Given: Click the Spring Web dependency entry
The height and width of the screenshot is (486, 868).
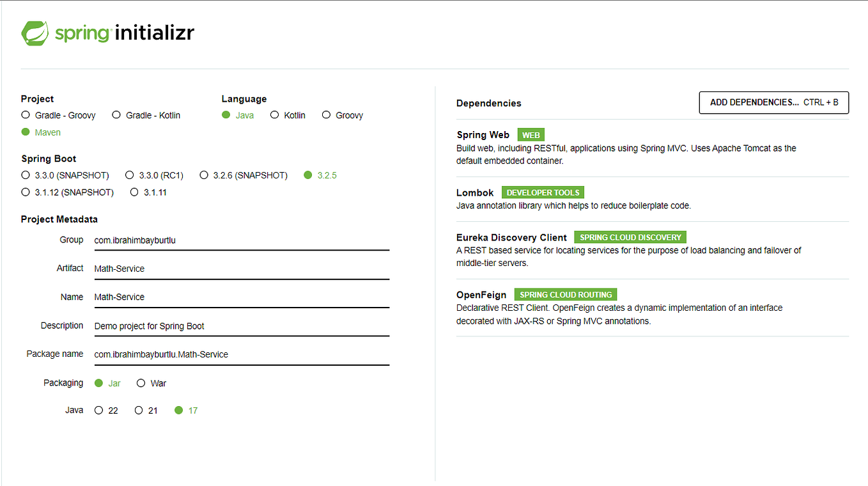Looking at the screenshot, I should tap(653, 148).
